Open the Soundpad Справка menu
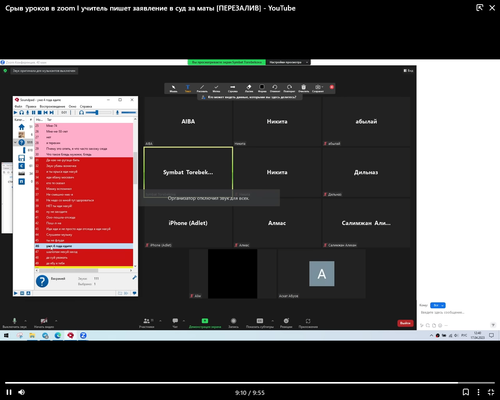 pyautogui.click(x=86, y=106)
